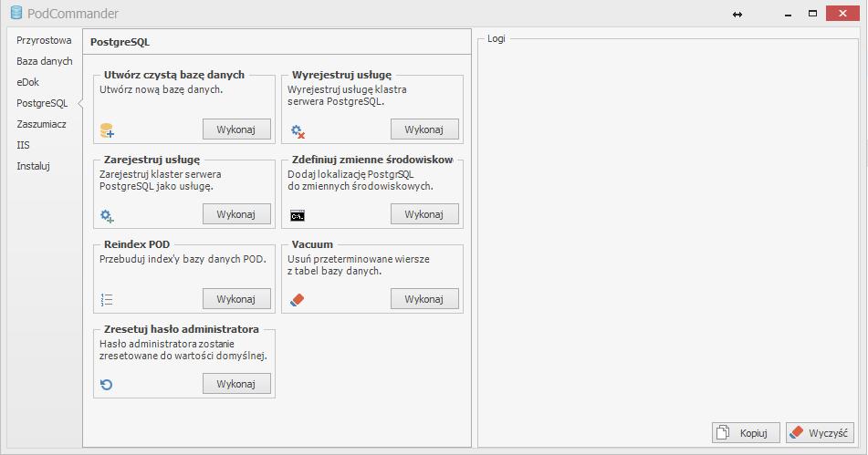Image resolution: width=868 pixels, height=455 pixels.
Task: Click Wykonaj for Utwórz czystą bazę danych
Action: (236, 129)
